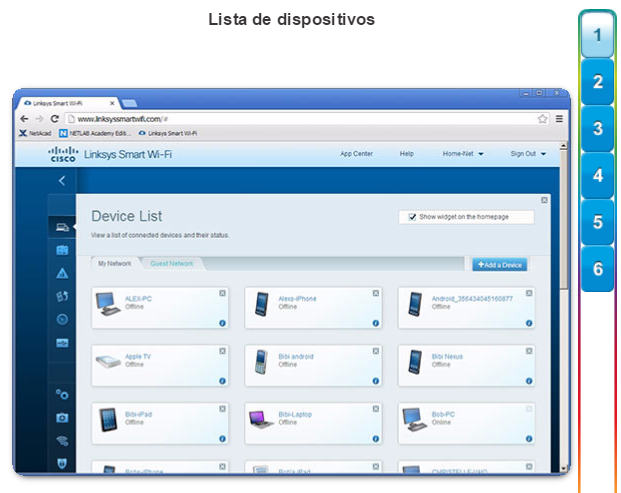Show info for Android_356434045160877

pos(529,323)
